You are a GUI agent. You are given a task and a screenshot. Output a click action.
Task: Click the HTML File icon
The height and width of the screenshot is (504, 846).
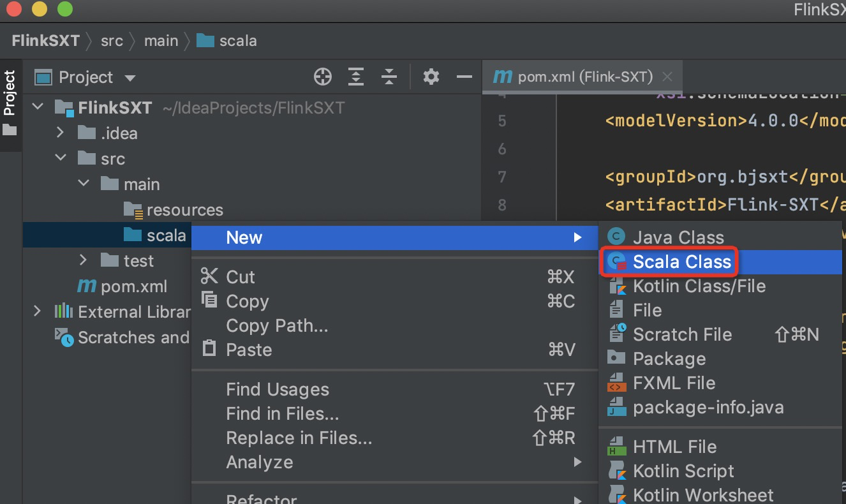[616, 447]
